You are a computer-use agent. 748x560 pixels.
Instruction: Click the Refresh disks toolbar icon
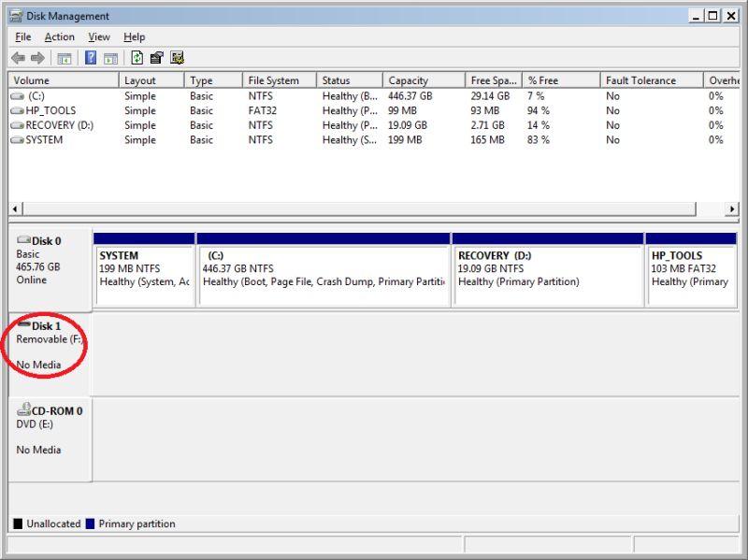tap(137, 57)
